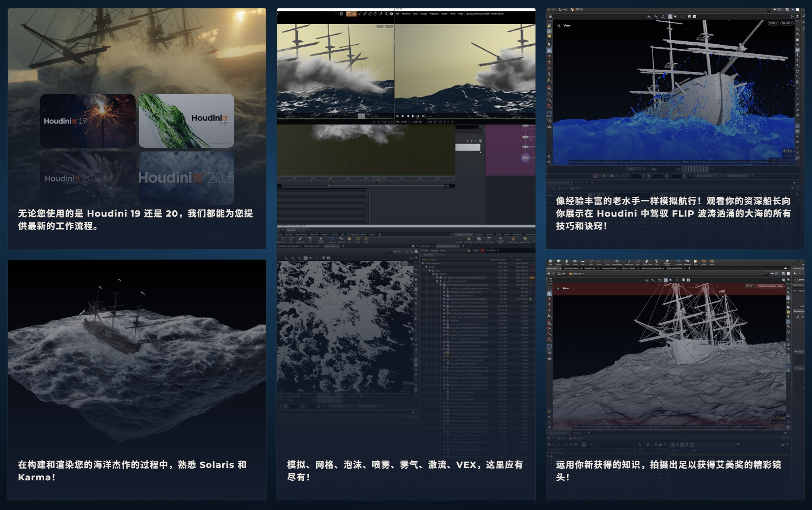Toggle the pin icon beside the shot_work path bar
Viewport: 812px width, 510px height.
pos(772,274)
